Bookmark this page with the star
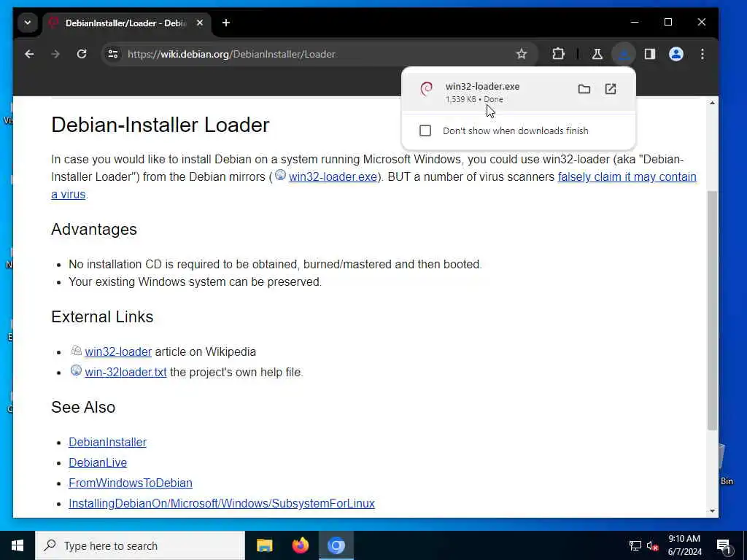 [522, 54]
